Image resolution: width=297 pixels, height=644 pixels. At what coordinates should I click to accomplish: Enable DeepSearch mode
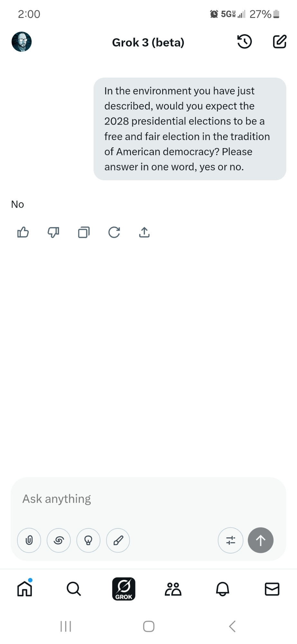(59, 540)
